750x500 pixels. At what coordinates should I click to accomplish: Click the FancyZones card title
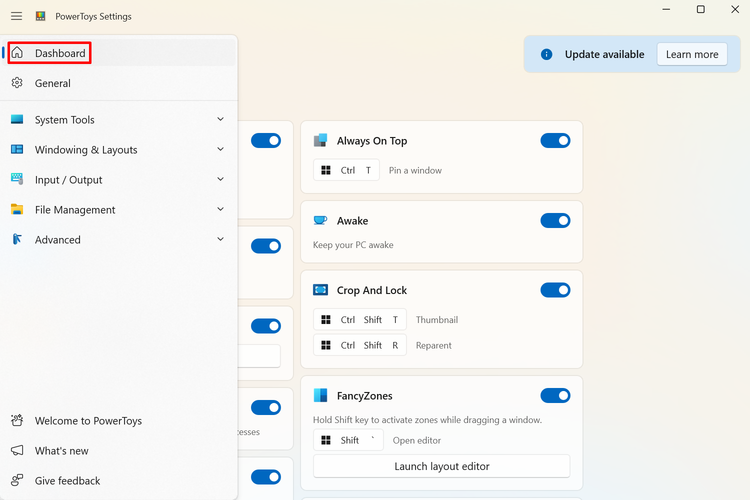(364, 396)
